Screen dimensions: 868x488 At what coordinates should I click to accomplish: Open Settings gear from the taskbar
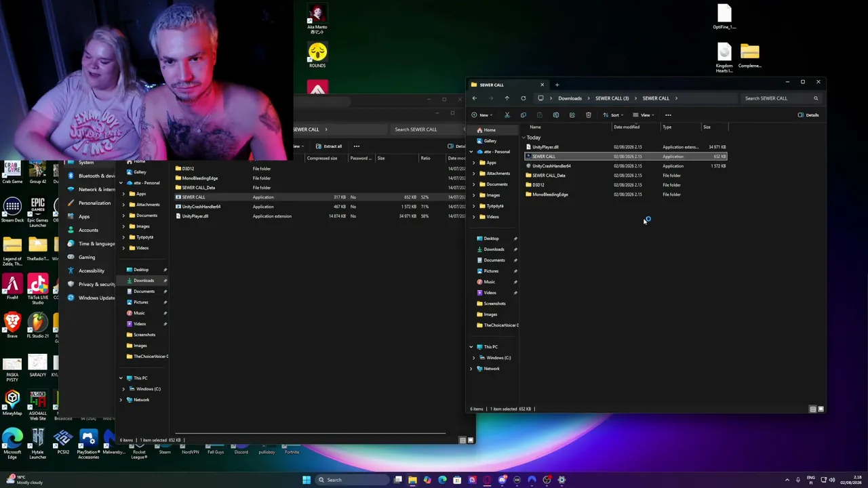[x=561, y=480]
